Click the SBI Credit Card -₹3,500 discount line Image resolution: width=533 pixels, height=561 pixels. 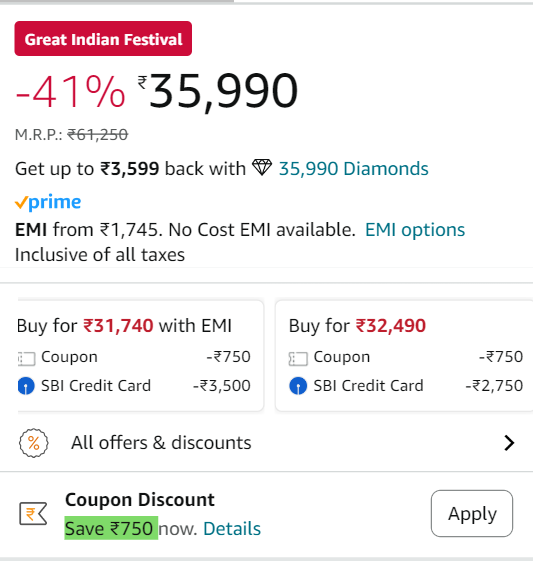click(x=134, y=386)
